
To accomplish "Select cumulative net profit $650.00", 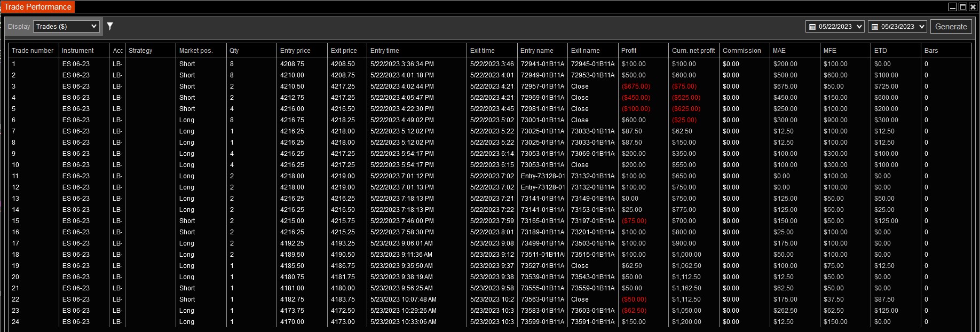I will [x=684, y=176].
